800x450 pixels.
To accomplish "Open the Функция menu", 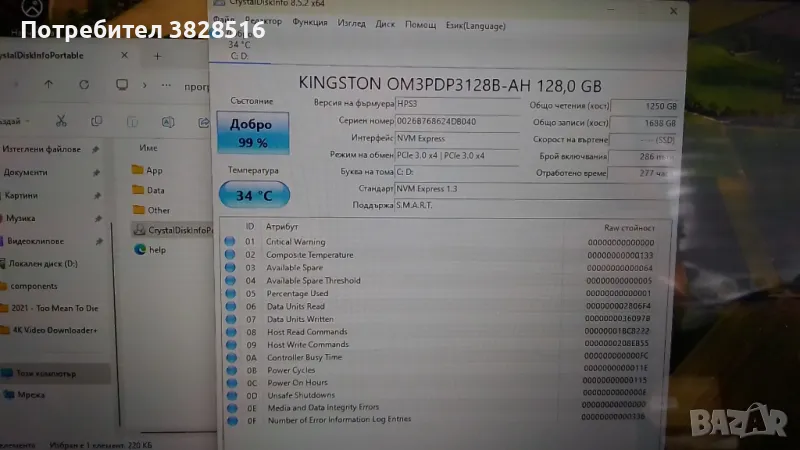I will [310, 23].
